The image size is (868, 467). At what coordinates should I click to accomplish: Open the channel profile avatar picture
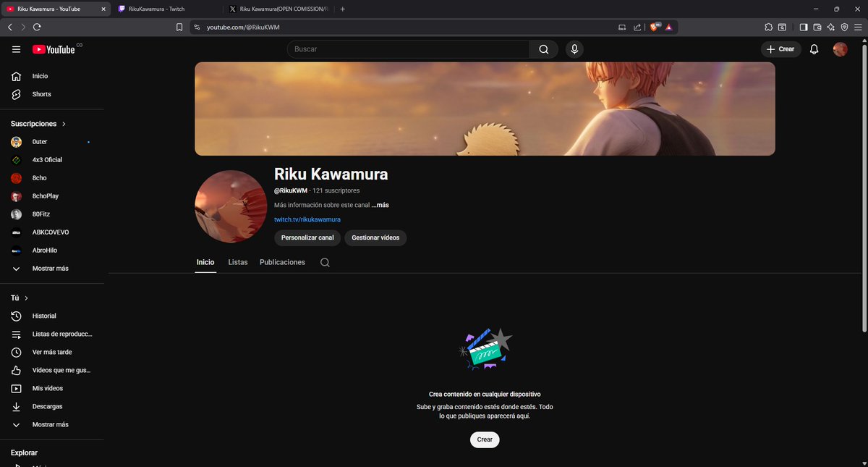[230, 205]
